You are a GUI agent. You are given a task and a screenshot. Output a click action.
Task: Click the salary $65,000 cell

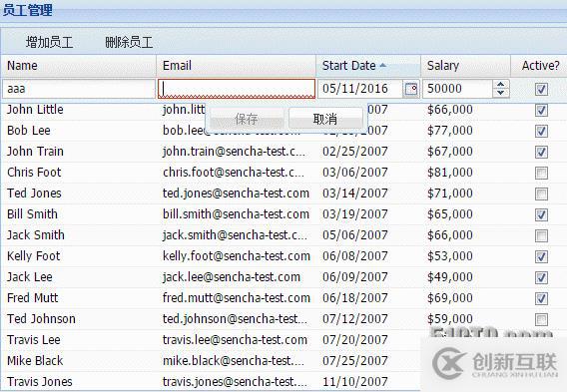450,214
